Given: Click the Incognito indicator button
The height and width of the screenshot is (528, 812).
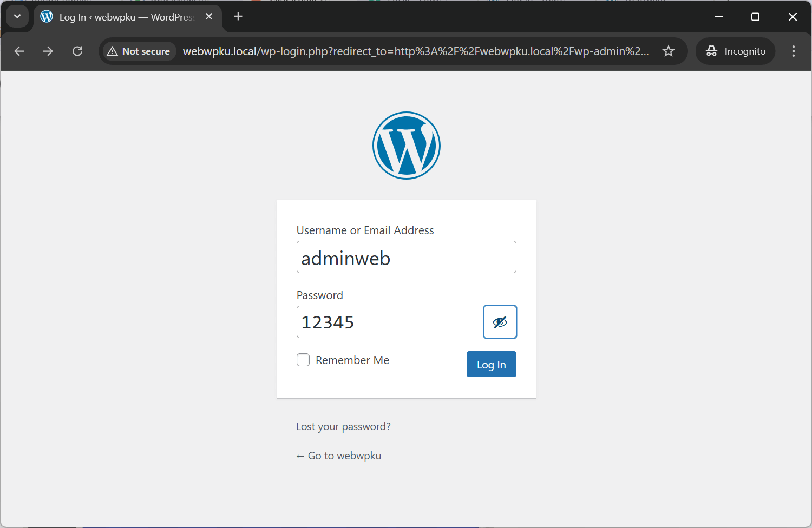Looking at the screenshot, I should pos(736,51).
